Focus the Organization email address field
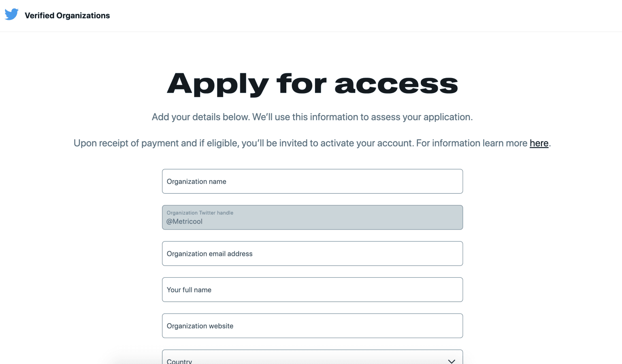622x364 pixels. coord(312,254)
